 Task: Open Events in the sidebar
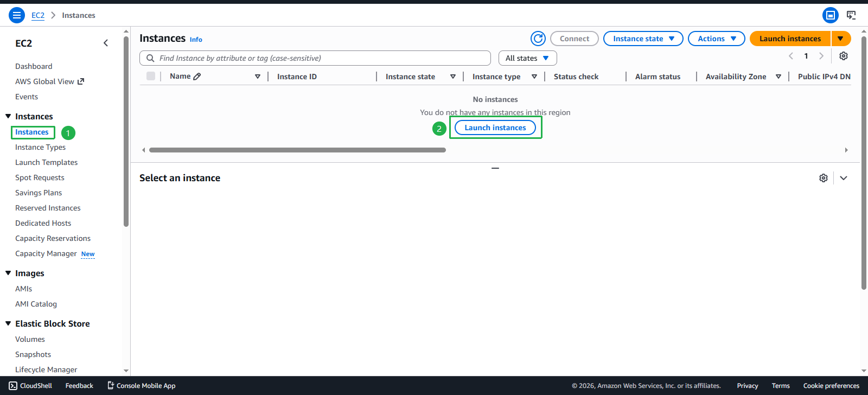(27, 97)
